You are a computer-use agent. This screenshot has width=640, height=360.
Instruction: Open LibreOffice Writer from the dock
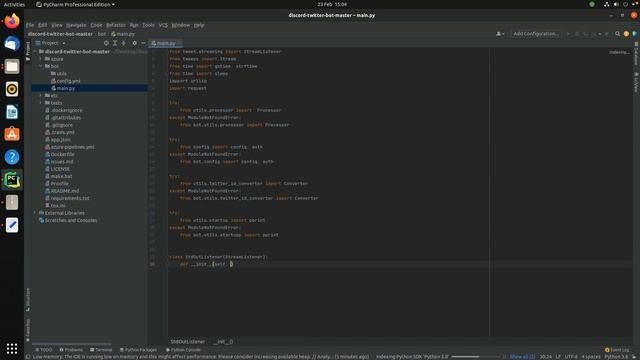pyautogui.click(x=12, y=111)
